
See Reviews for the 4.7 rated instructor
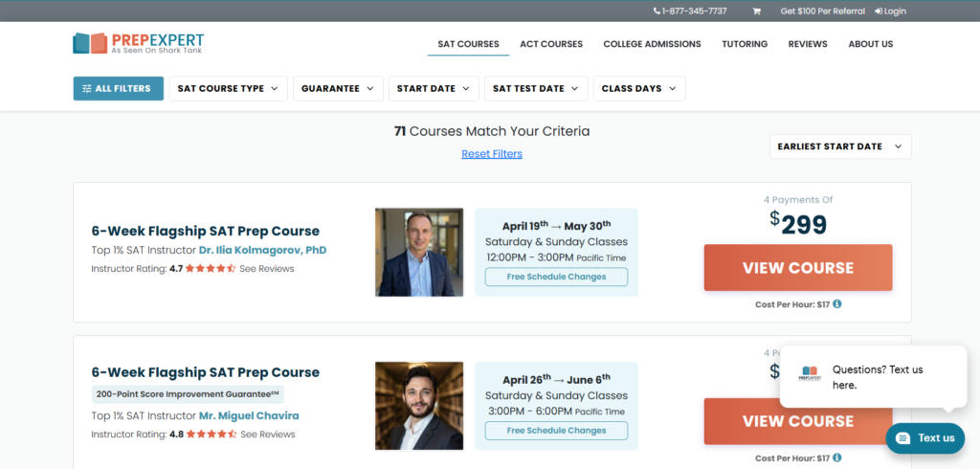tap(267, 269)
